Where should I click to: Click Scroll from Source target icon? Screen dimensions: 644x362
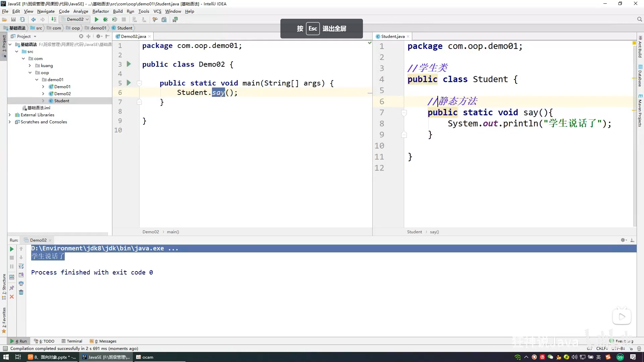pos(81,36)
